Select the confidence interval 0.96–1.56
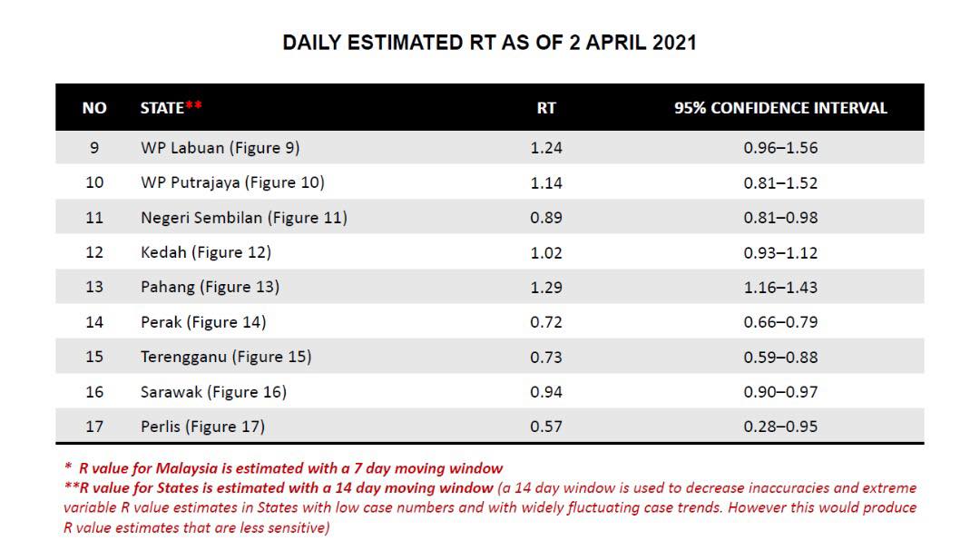980x550 pixels. click(x=780, y=147)
